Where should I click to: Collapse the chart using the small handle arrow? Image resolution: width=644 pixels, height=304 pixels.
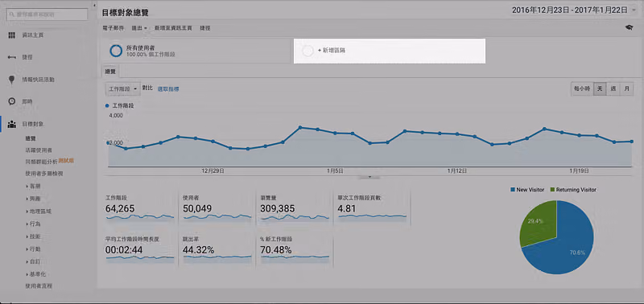tap(369, 177)
